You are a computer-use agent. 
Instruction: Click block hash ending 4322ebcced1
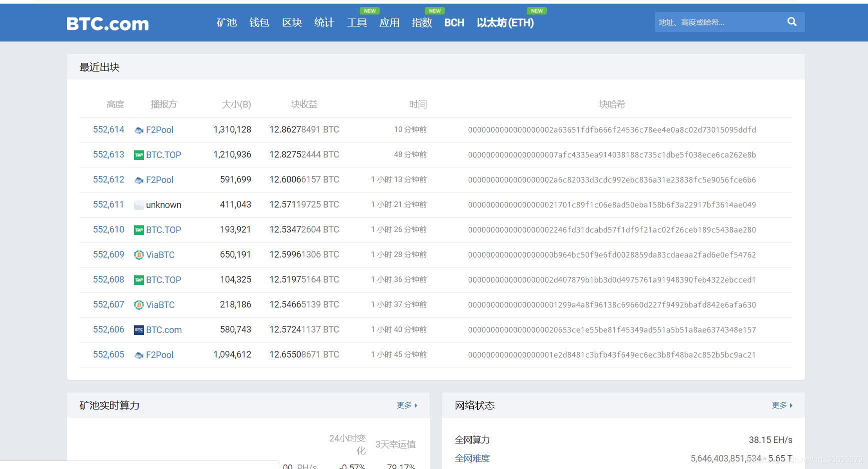coord(612,280)
